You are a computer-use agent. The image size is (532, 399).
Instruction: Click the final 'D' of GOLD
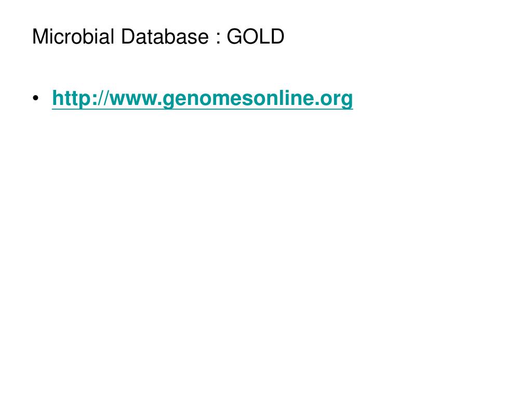[277, 36]
